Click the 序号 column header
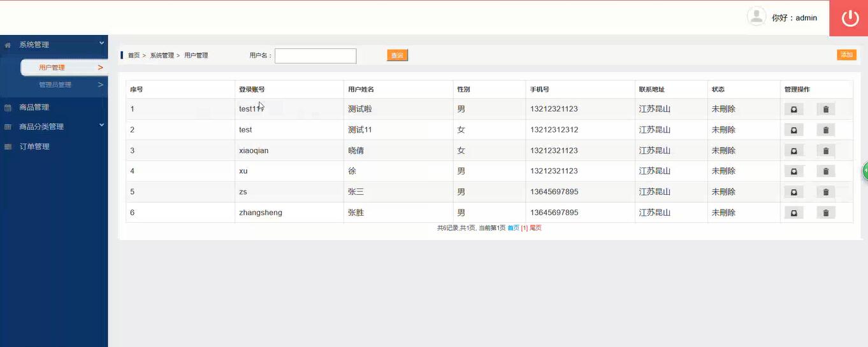The height and width of the screenshot is (347, 868). point(136,90)
